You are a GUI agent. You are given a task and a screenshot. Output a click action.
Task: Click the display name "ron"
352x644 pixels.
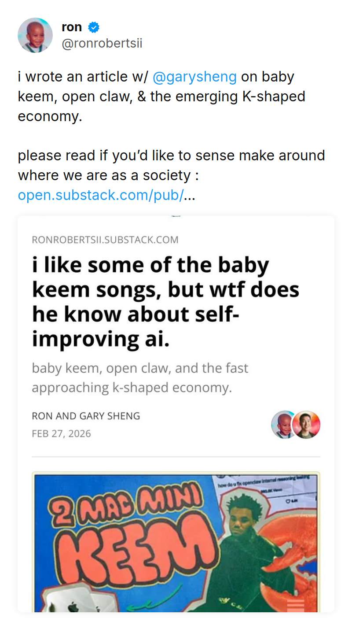point(72,27)
